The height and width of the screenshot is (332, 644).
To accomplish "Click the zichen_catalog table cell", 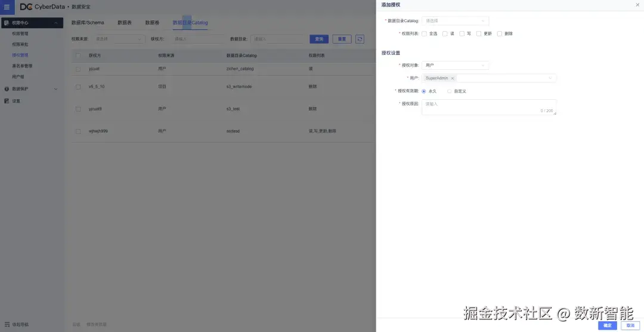I will pyautogui.click(x=240, y=69).
